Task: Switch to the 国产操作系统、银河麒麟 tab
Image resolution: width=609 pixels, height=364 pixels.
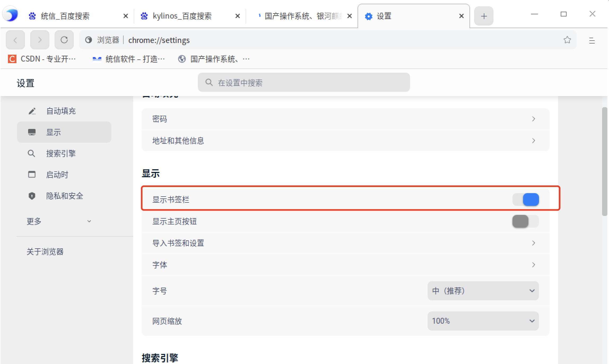Action: (x=302, y=16)
